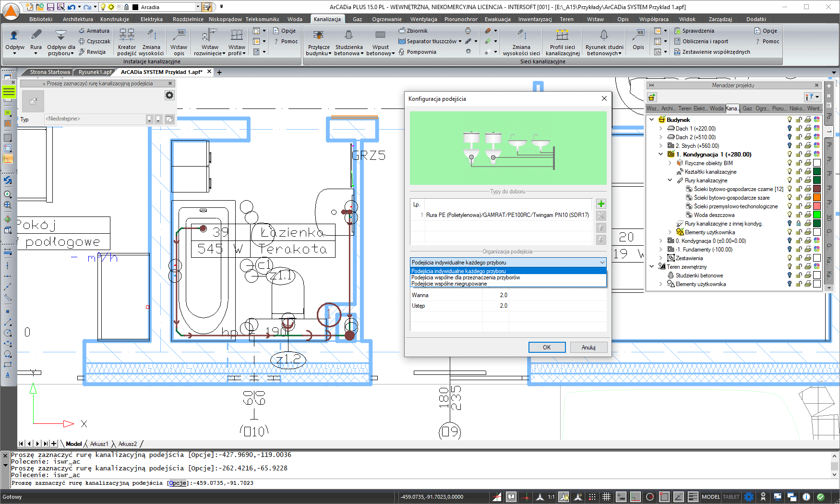This screenshot has width=840, height=504.
Task: Collapse 1. Kondygnacja 1 node
Action: (x=661, y=155)
